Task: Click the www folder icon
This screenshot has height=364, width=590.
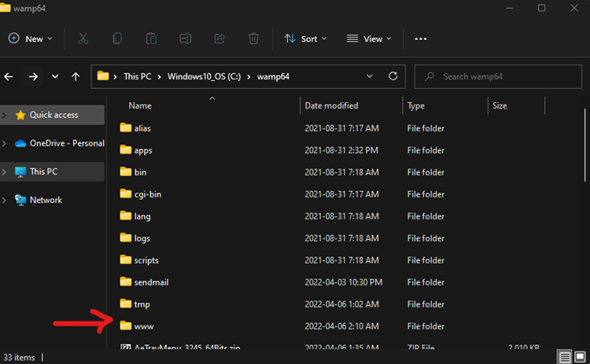Action: tap(126, 325)
